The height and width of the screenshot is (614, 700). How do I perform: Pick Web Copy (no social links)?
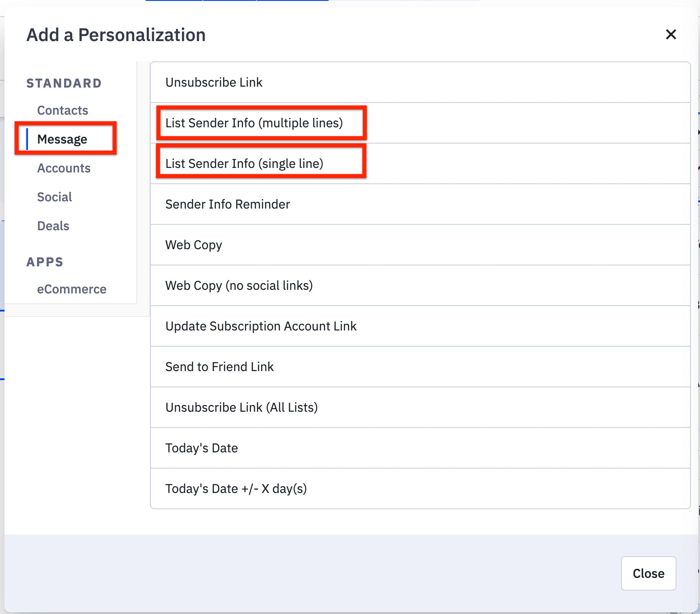click(239, 285)
